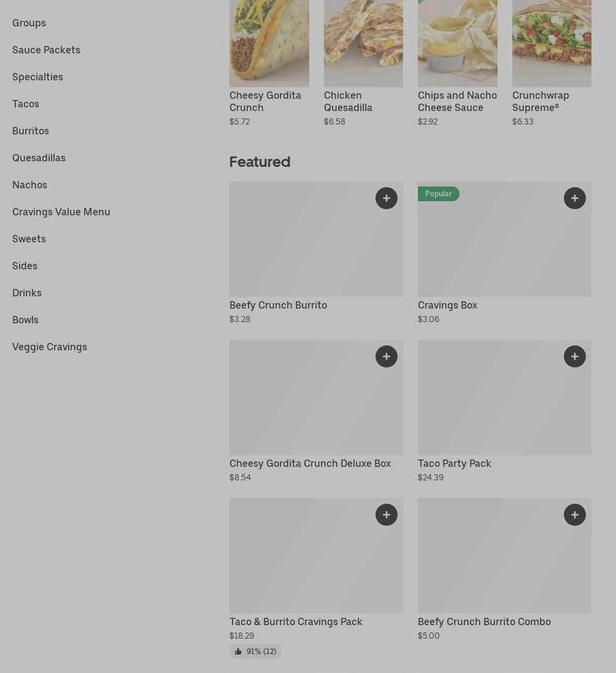Click the Taco Party Pack title

point(454,463)
